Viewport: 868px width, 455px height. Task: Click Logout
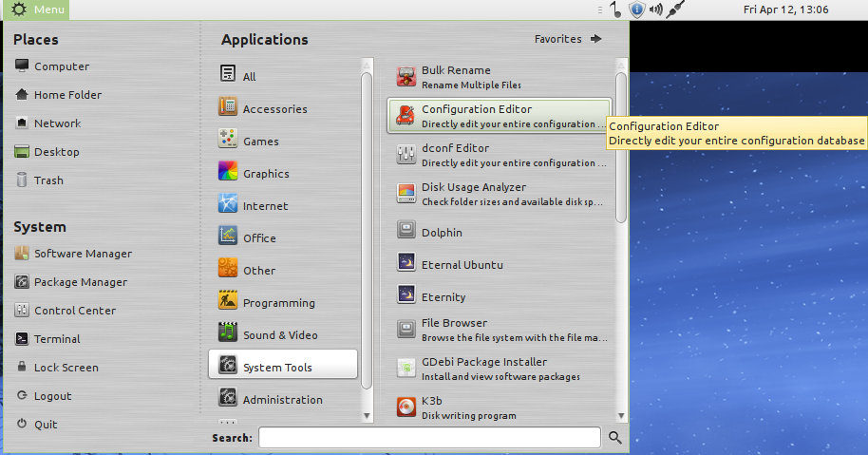coord(43,396)
